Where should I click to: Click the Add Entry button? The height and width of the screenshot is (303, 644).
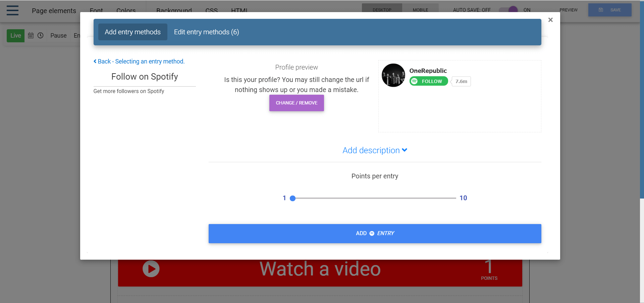(375, 233)
